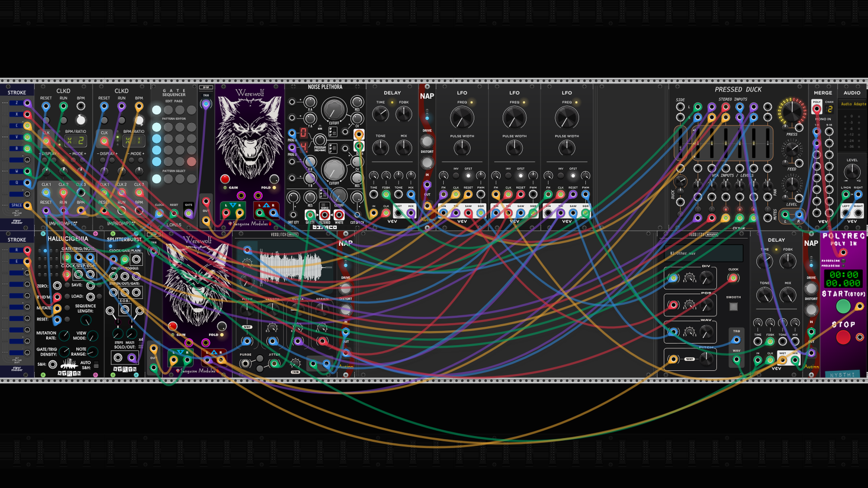
Task: Adjust the DUCK knob on Pressed Duck
Action: pos(680,182)
